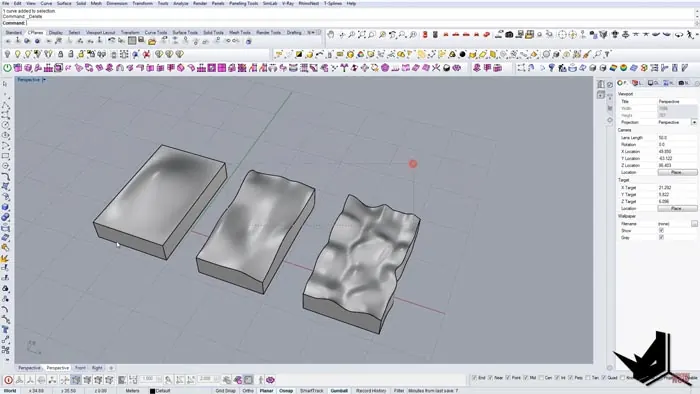The height and width of the screenshot is (394, 700).
Task: Click the grey light bulb hide icon
Action: [x=7, y=54]
